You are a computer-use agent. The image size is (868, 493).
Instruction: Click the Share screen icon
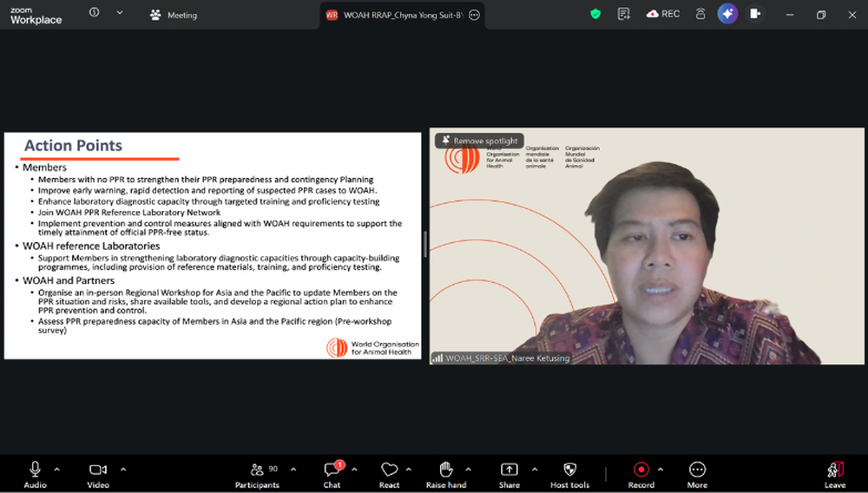(x=509, y=470)
